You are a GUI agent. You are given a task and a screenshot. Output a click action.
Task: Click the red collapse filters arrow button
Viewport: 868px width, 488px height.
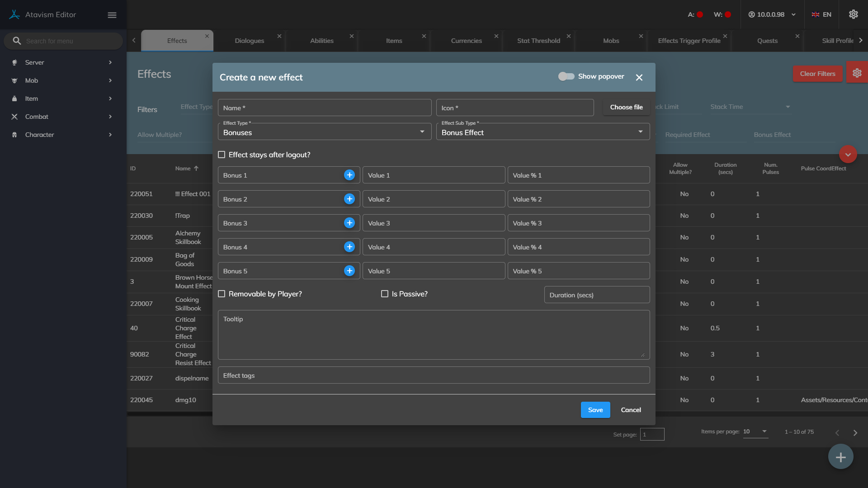point(848,155)
